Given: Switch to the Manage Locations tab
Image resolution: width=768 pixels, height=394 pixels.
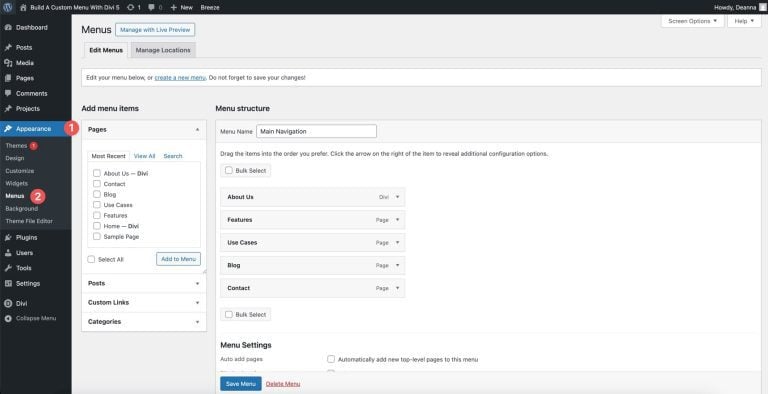Looking at the screenshot, I should tap(163, 50).
